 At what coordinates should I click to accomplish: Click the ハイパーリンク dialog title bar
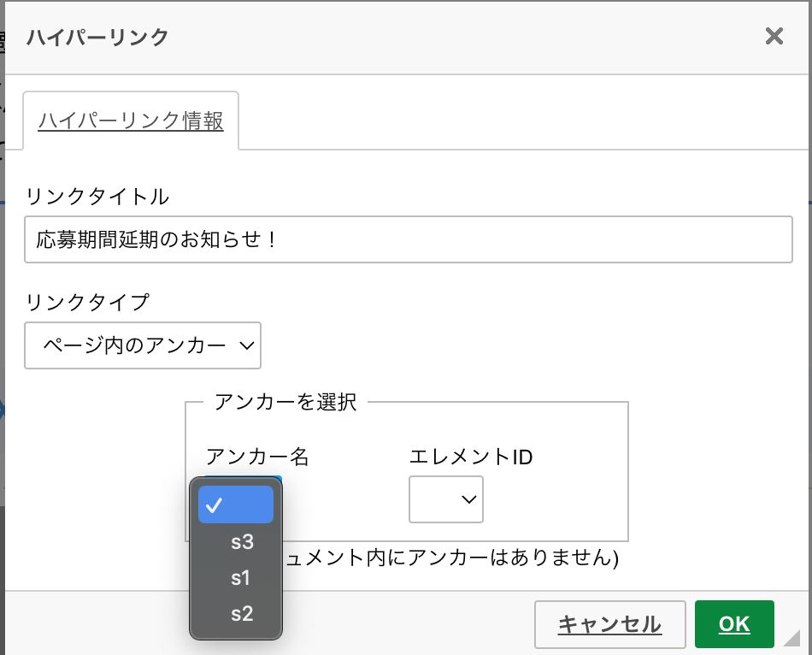pyautogui.click(x=385, y=37)
